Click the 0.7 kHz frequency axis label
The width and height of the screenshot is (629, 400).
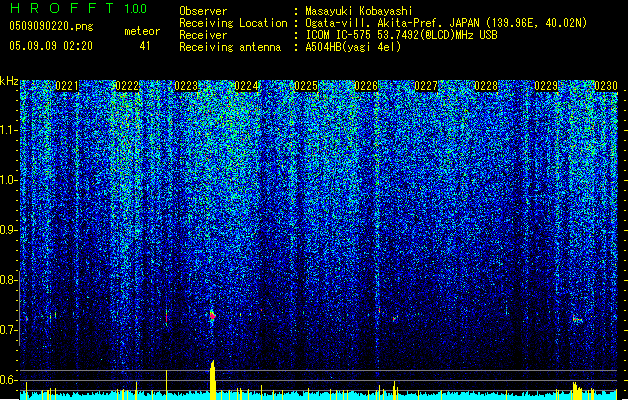click(9, 330)
